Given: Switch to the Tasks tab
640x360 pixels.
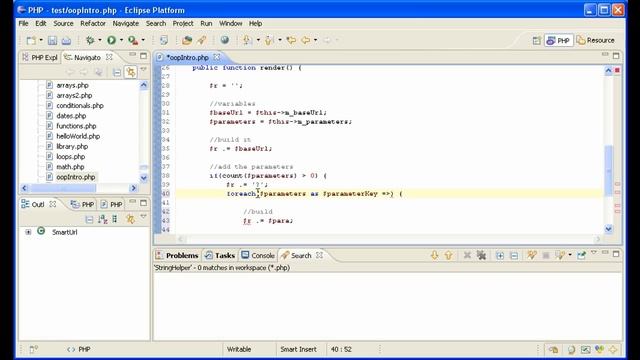Looking at the screenshot, I should pyautogui.click(x=220, y=256).
